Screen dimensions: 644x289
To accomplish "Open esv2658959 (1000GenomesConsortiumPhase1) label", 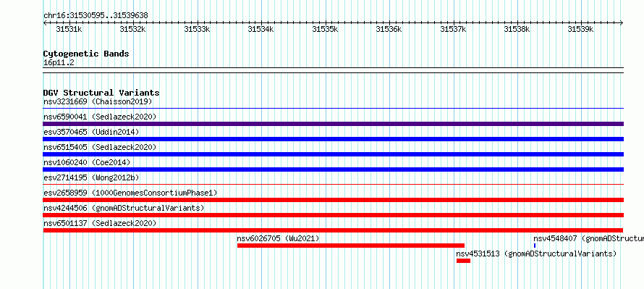I will [130, 193].
